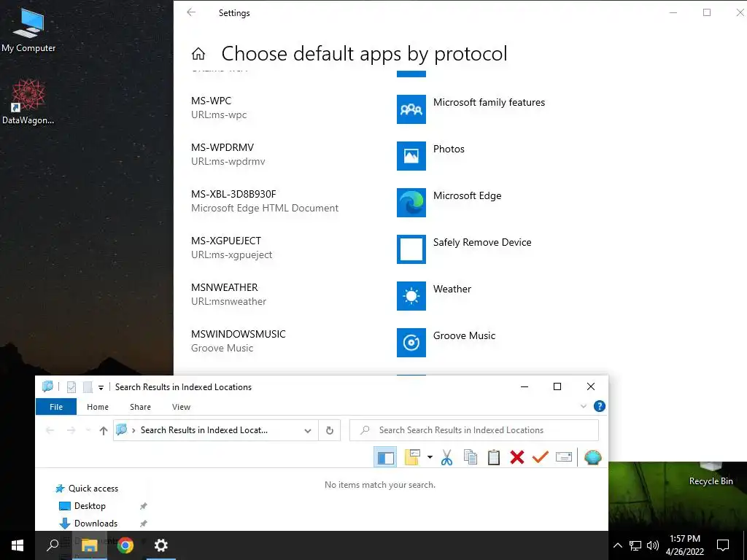Click the red X Delete icon

pos(517,458)
